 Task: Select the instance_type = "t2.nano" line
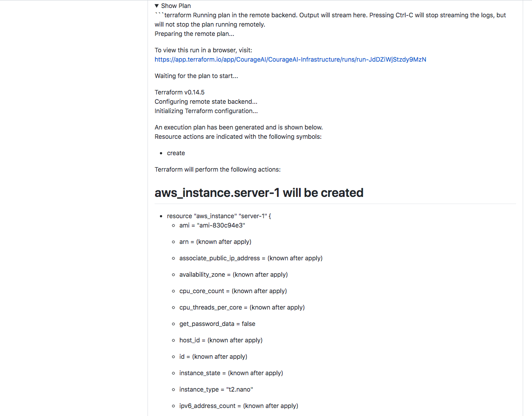[216, 389]
